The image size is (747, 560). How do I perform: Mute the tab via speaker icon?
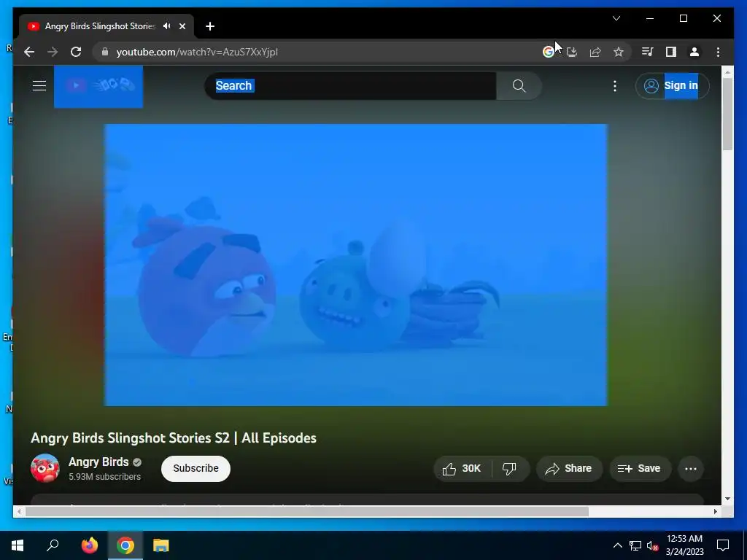pos(167,26)
